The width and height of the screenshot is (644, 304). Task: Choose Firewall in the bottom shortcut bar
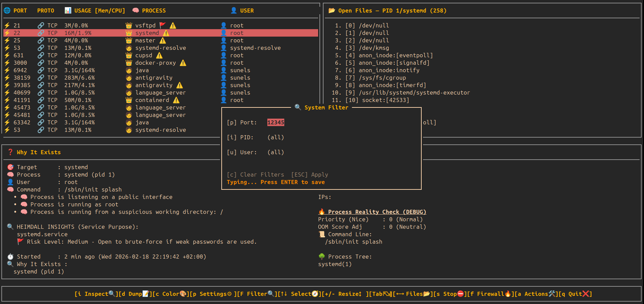490,294
